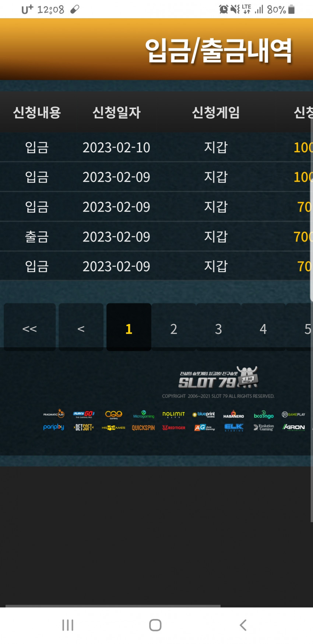Tap the Evolution Gaming provider logo
Viewport: 313px width, 644px height.
(x=264, y=428)
